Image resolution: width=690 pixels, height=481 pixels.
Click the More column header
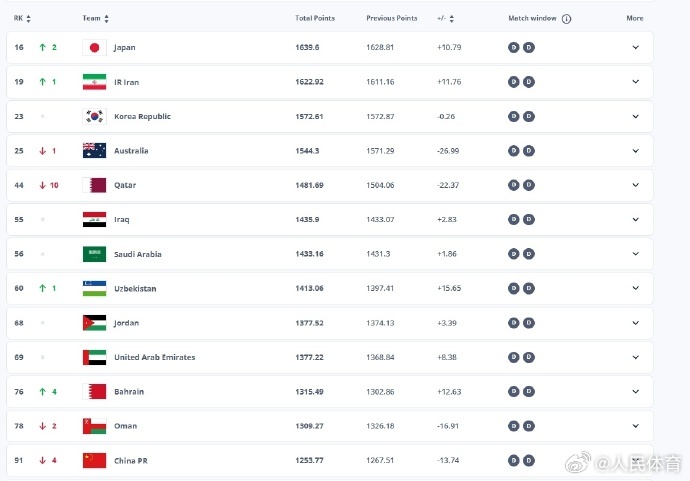[x=634, y=18]
